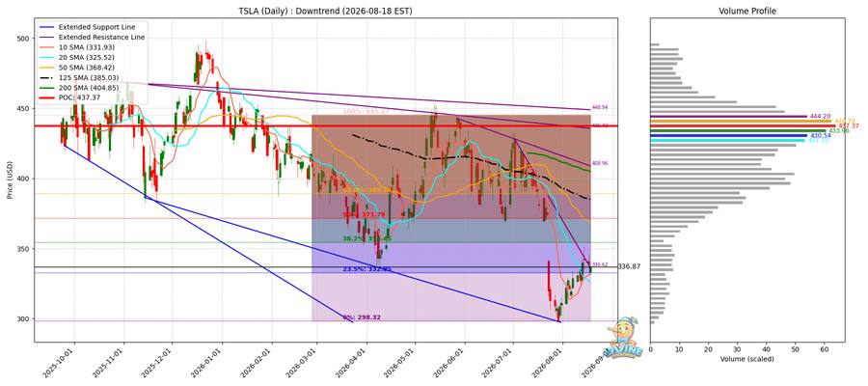Image resolution: width=868 pixels, height=386 pixels.
Task: Click the Fibonacci '0%: 298.32' label
Action: click(x=362, y=317)
